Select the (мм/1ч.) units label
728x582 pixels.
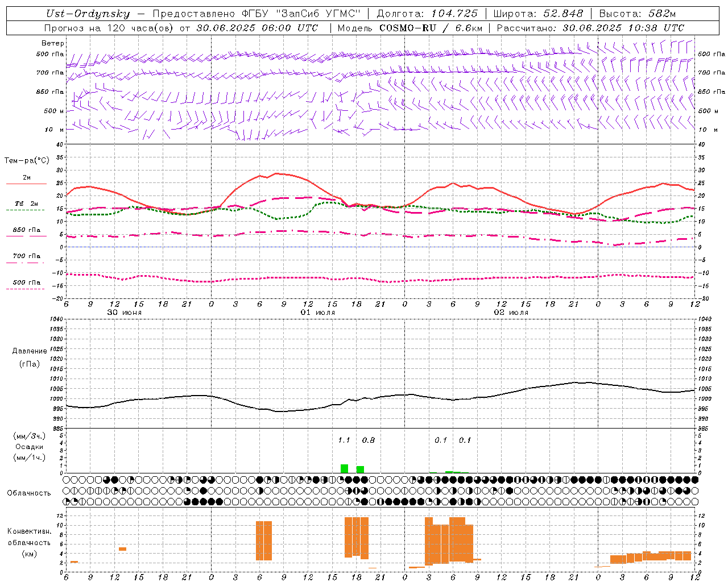point(30,458)
